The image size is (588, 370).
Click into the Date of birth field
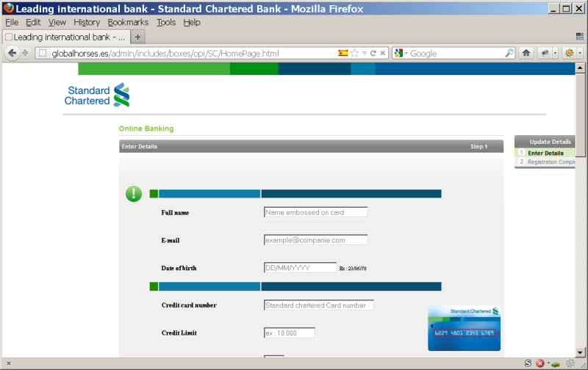pos(301,268)
